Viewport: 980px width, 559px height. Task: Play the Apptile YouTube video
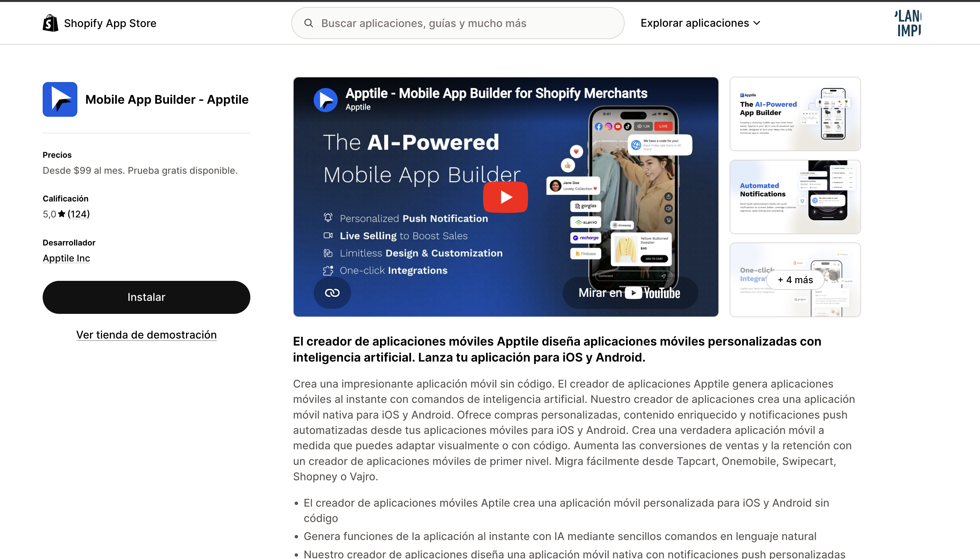tap(505, 197)
